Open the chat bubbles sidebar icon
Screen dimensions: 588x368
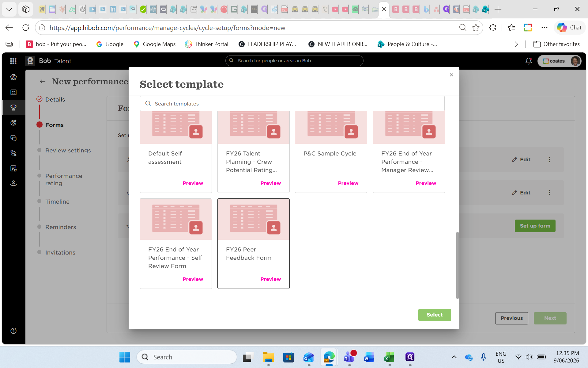(x=13, y=138)
